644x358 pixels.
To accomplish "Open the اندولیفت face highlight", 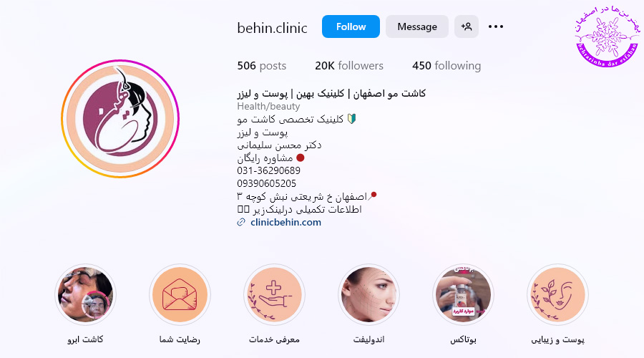I will [369, 295].
